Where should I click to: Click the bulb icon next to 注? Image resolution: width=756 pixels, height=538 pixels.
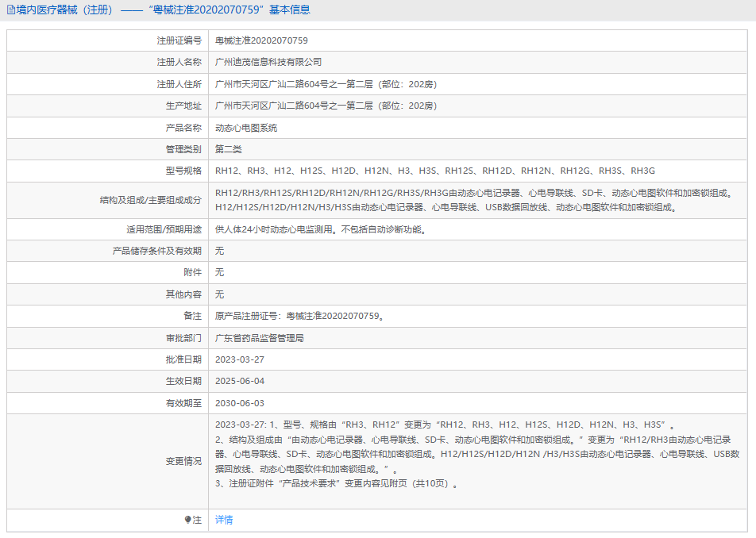pos(187,520)
